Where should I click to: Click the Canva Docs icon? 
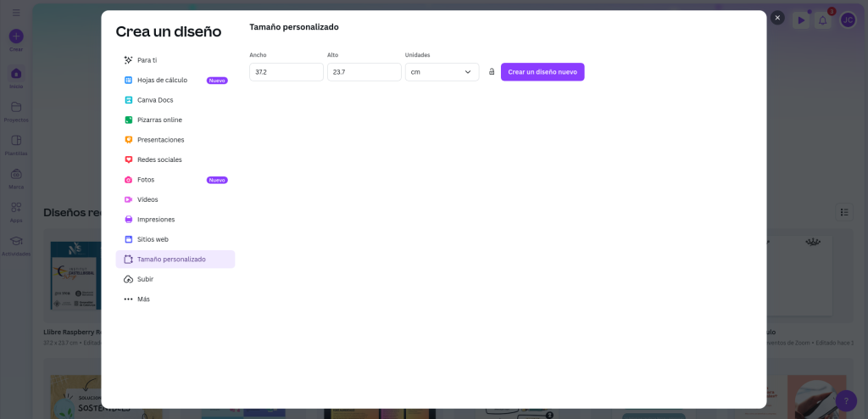[x=129, y=100]
